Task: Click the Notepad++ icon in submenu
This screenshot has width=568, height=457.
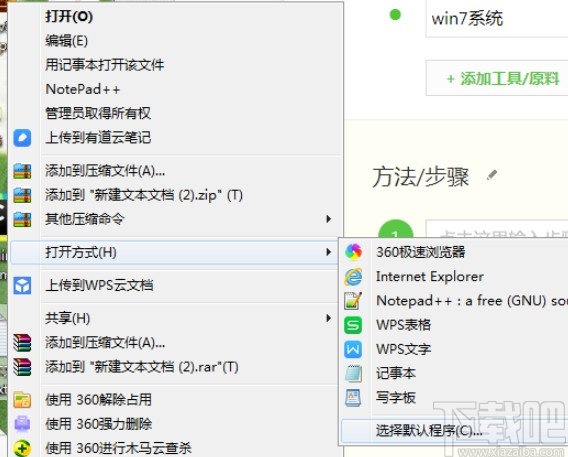Action: coord(353,301)
